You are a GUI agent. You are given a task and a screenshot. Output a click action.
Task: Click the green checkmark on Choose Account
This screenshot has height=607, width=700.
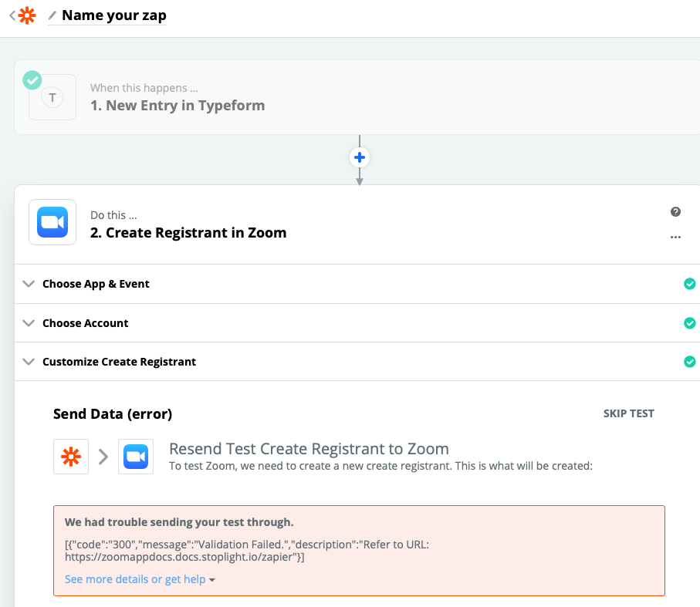click(x=690, y=323)
